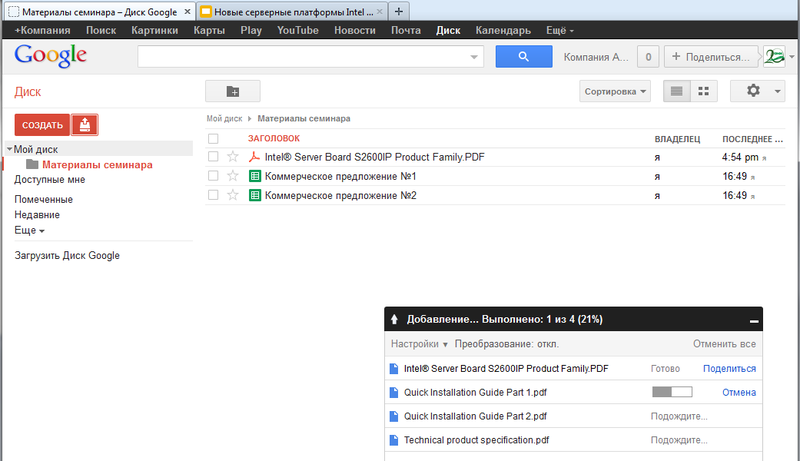Star Коммерческое предложение №2
The width and height of the screenshot is (800, 461).
click(233, 195)
